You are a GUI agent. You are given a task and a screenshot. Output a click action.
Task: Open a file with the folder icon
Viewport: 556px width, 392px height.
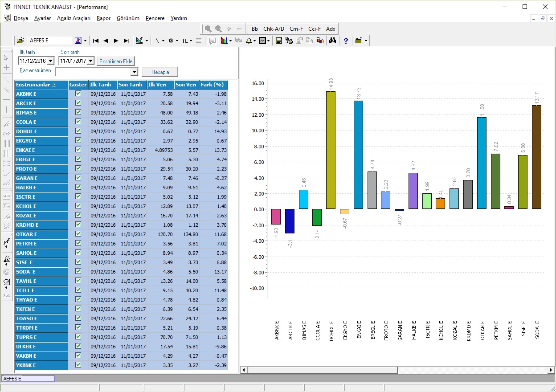click(20, 41)
